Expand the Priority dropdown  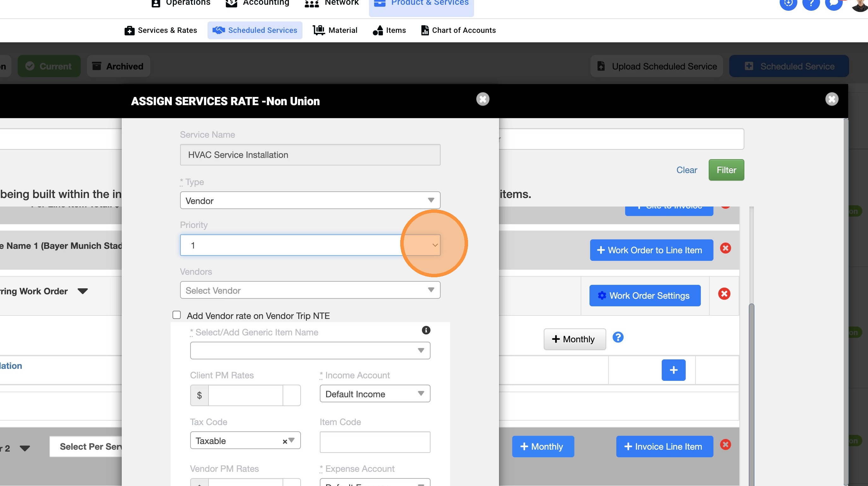point(435,245)
